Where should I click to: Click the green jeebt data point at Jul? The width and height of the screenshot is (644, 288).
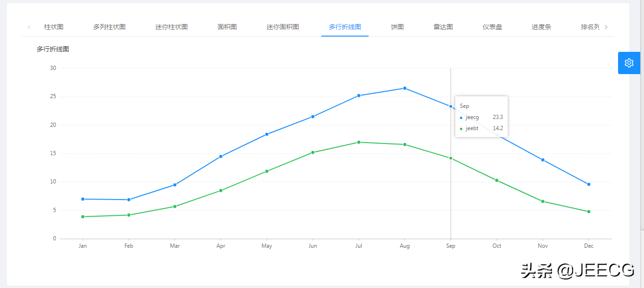pos(359,142)
